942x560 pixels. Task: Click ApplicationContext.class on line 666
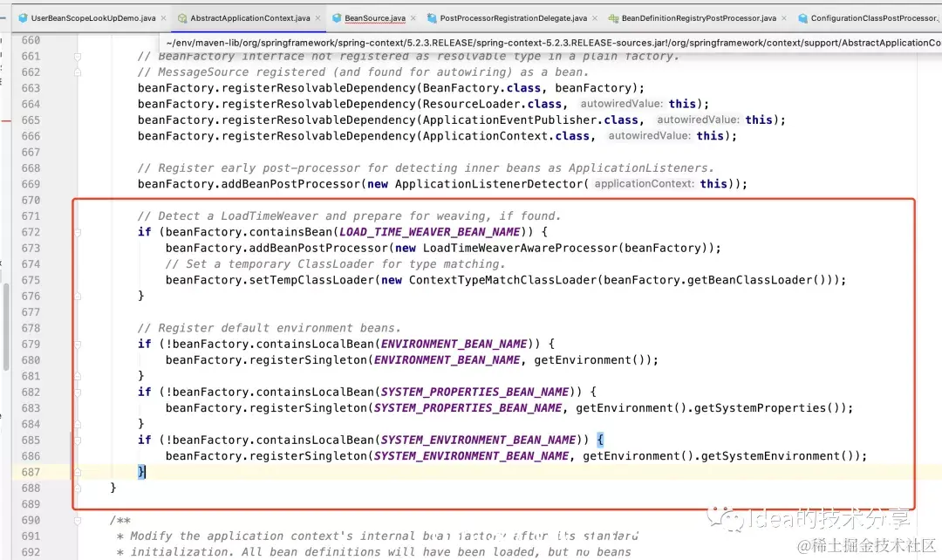[506, 136]
